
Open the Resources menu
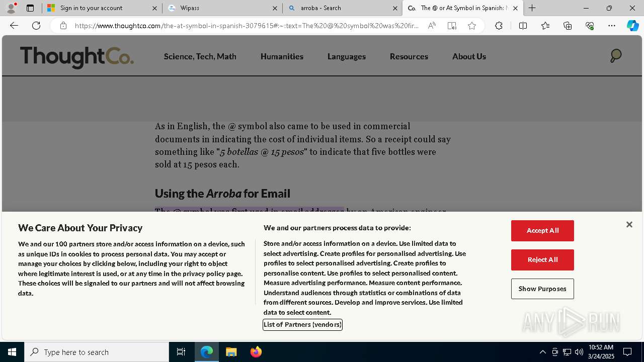[x=409, y=56]
